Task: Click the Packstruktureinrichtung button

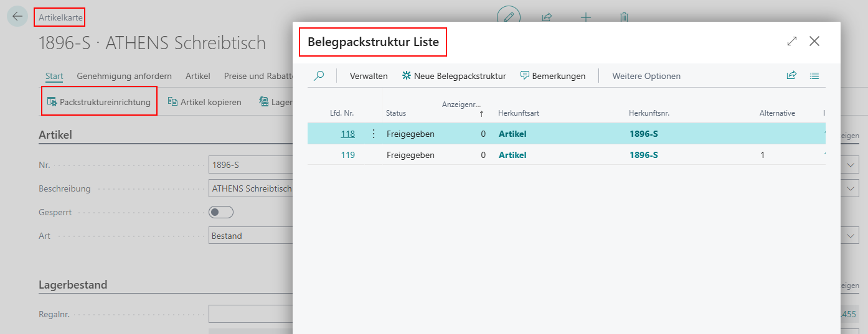Action: [99, 102]
